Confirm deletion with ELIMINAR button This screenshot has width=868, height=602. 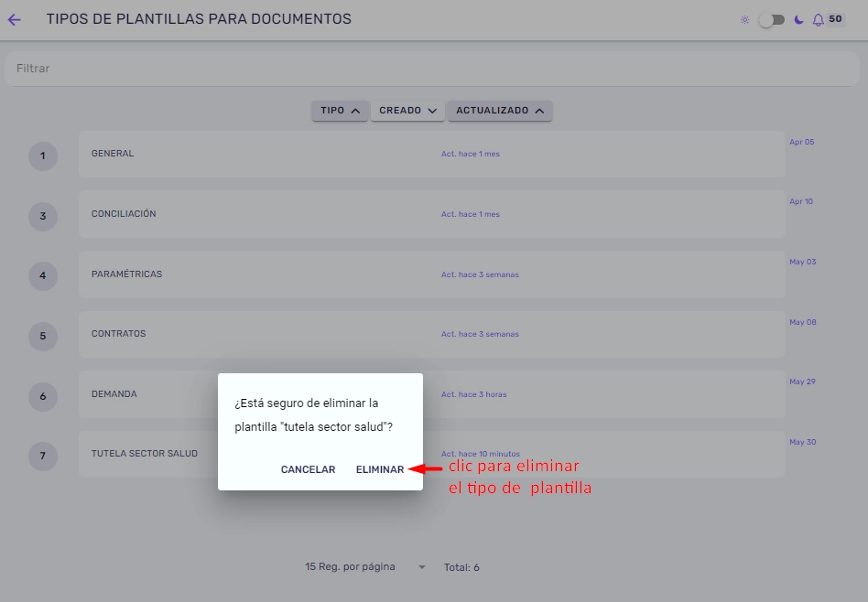pyautogui.click(x=380, y=469)
